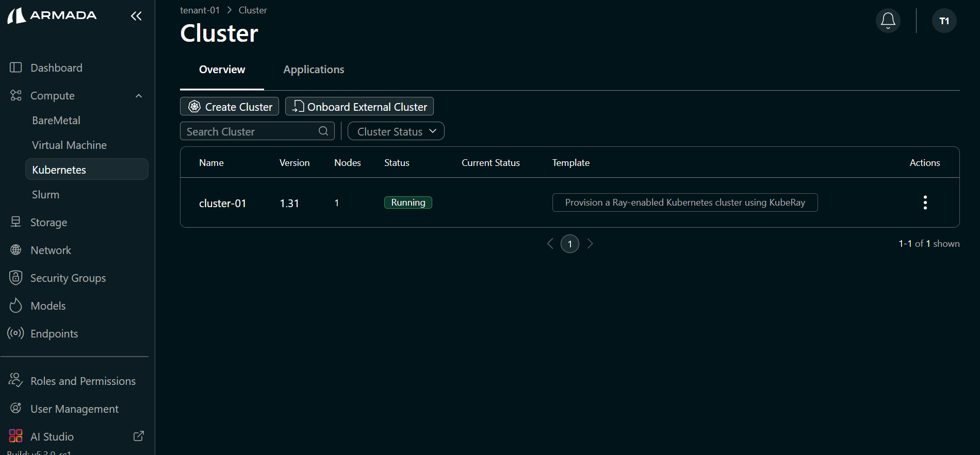Click page 1 pagination button

[x=570, y=244]
